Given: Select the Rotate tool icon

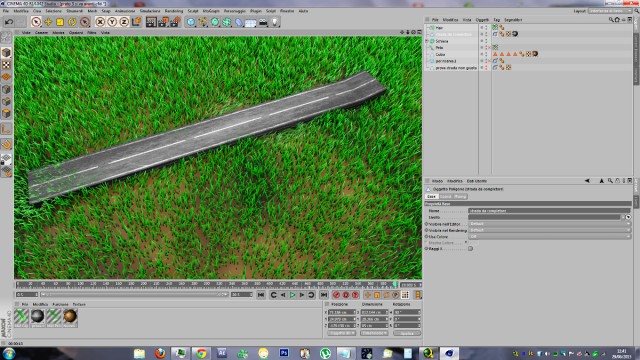Looking at the screenshot, I should pyautogui.click(x=72, y=22).
